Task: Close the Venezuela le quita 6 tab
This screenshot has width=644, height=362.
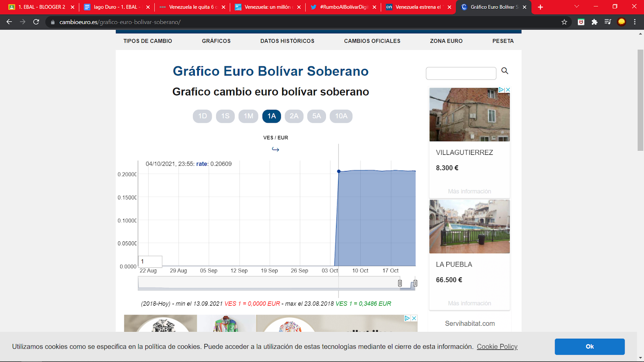Action: (x=223, y=7)
